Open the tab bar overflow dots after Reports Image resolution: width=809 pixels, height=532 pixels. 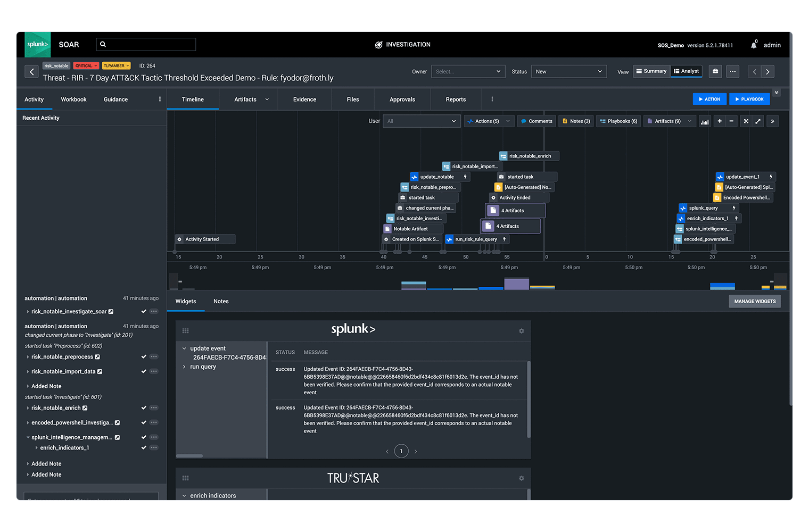pyautogui.click(x=492, y=99)
